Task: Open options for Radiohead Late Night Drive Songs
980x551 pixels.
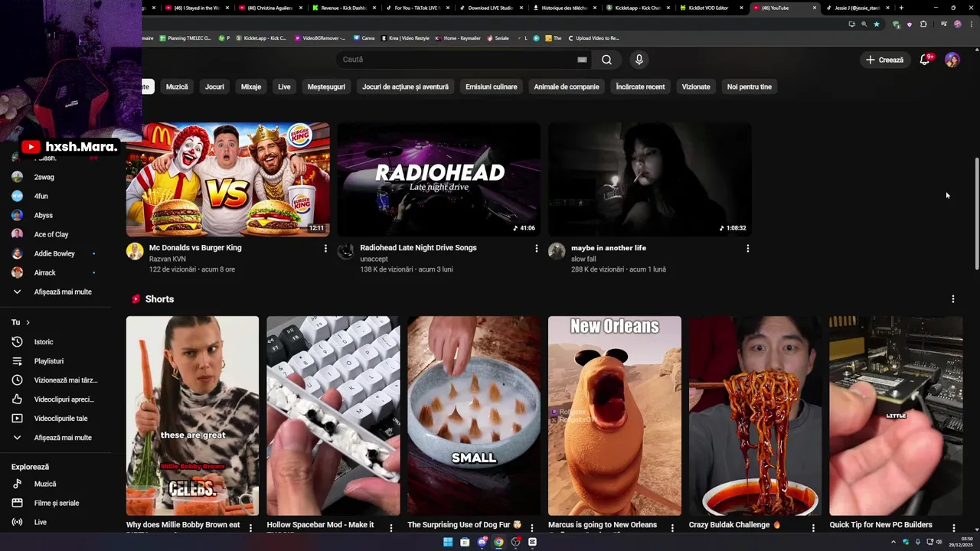Action: click(536, 248)
